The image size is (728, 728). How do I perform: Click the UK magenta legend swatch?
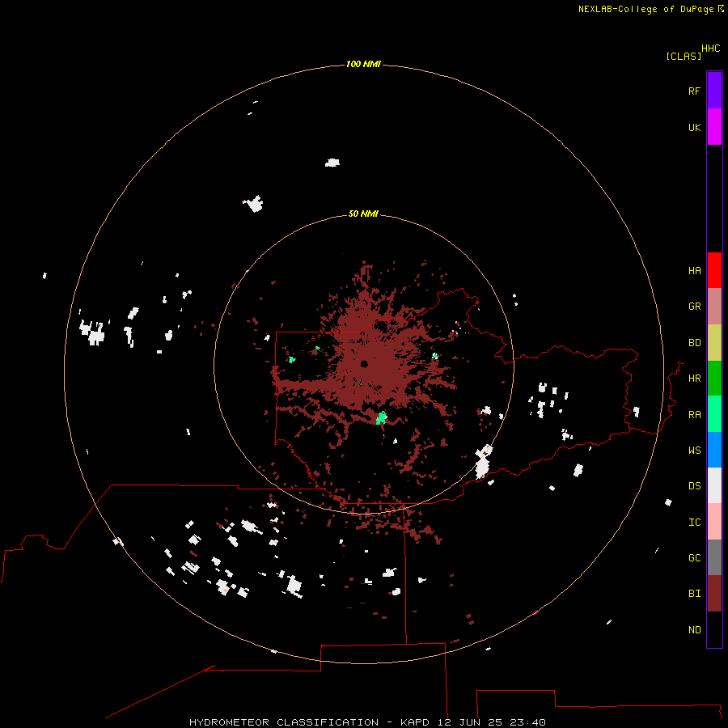(x=714, y=127)
